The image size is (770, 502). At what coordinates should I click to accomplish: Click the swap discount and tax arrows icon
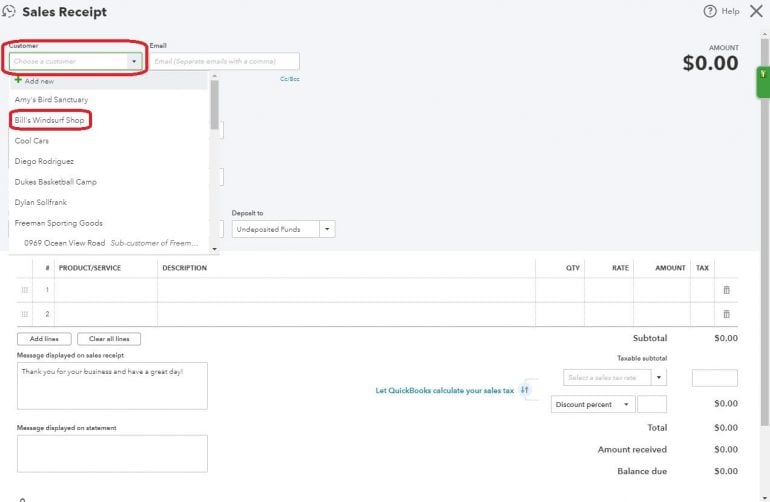(525, 390)
